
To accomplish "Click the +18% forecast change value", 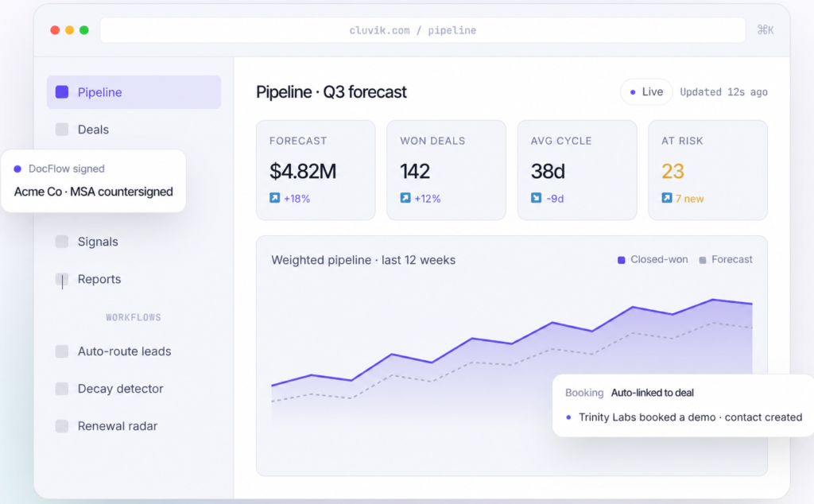I will [297, 199].
